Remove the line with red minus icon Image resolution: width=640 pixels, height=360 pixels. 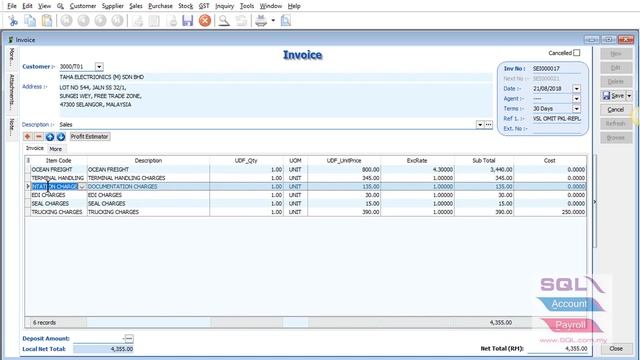tap(39, 137)
